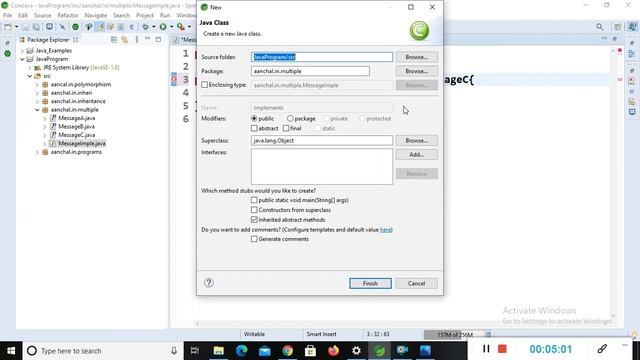Expand aanchal.in.inheritance package
Image resolution: width=640 pixels, height=360 pixels.
(x=37, y=101)
